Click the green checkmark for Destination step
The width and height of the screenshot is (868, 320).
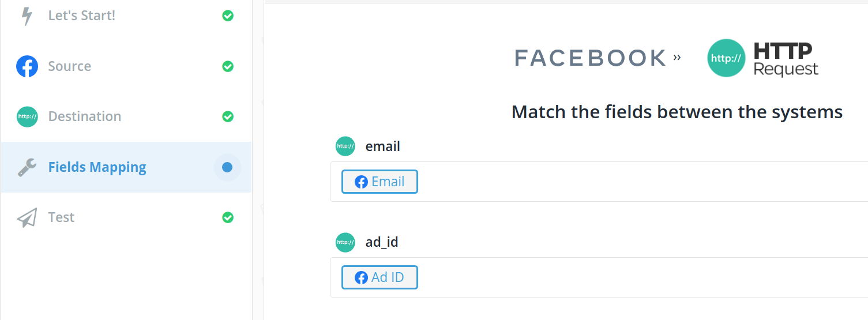[x=228, y=116]
